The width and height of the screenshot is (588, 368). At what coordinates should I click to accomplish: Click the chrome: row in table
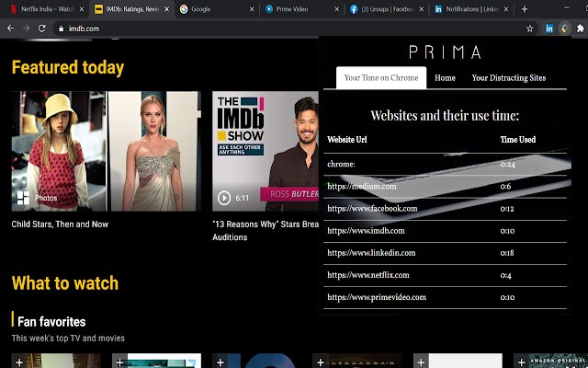(x=445, y=164)
